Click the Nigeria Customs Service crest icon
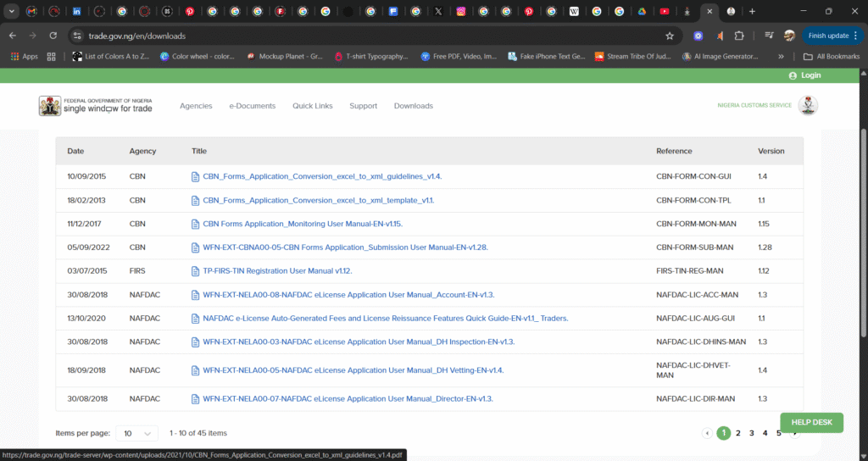This screenshot has height=461, width=868. pyautogui.click(x=807, y=106)
